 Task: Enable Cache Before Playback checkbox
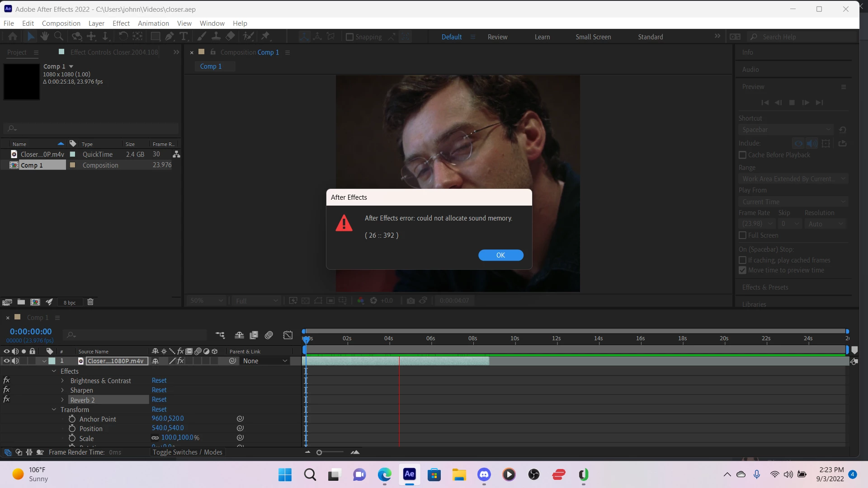742,155
